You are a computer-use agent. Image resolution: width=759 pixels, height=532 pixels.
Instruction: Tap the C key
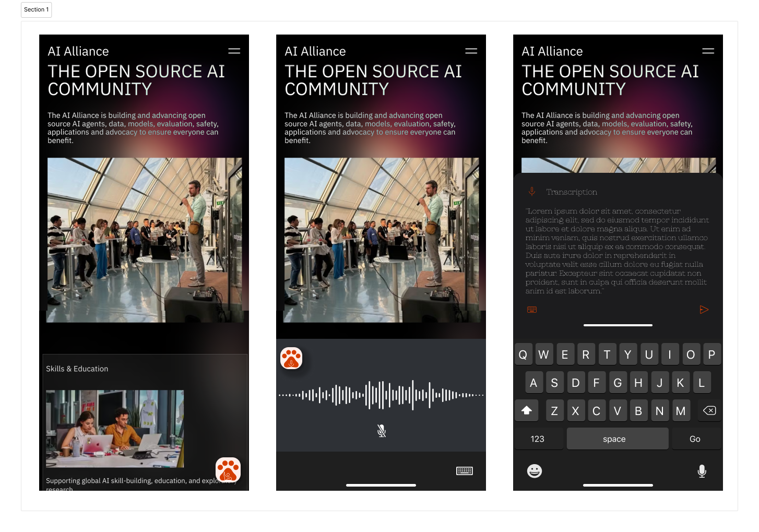(597, 411)
